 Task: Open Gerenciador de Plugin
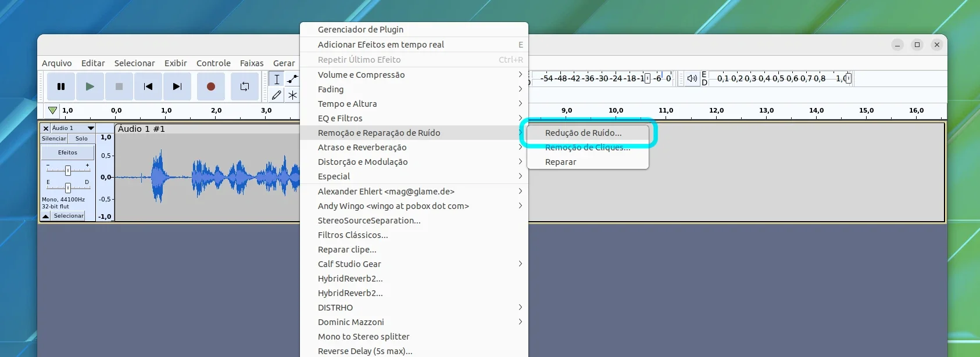pos(414,30)
